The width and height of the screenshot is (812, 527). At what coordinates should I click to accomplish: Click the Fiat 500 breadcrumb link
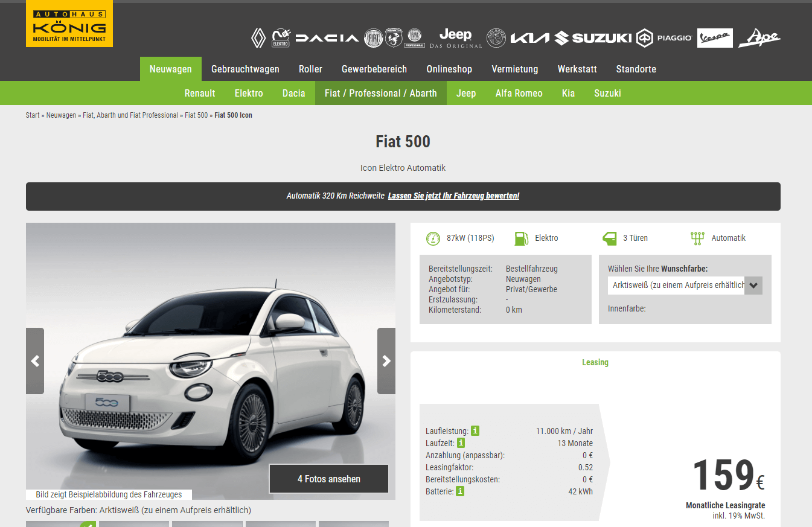(196, 115)
